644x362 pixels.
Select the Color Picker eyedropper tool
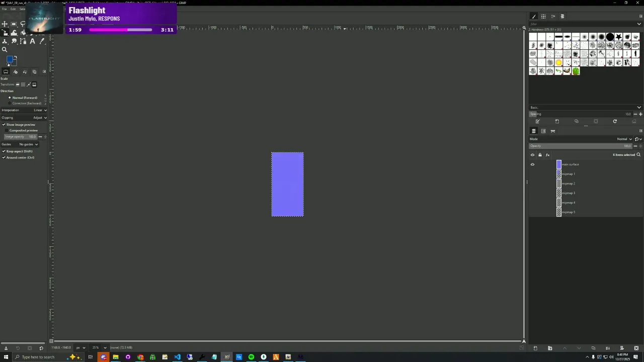point(42,41)
